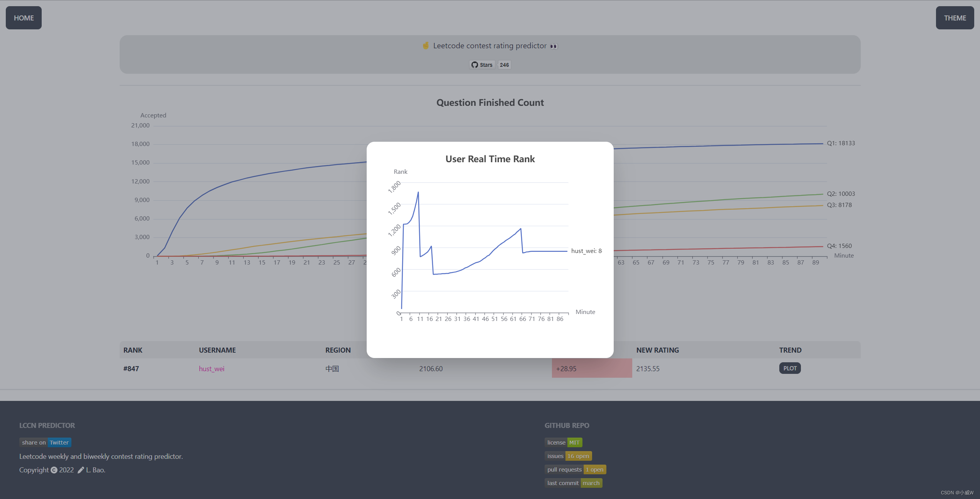This screenshot has width=980, height=499.
Task: Click the pencil icon before L. Bao
Action: coord(81,470)
